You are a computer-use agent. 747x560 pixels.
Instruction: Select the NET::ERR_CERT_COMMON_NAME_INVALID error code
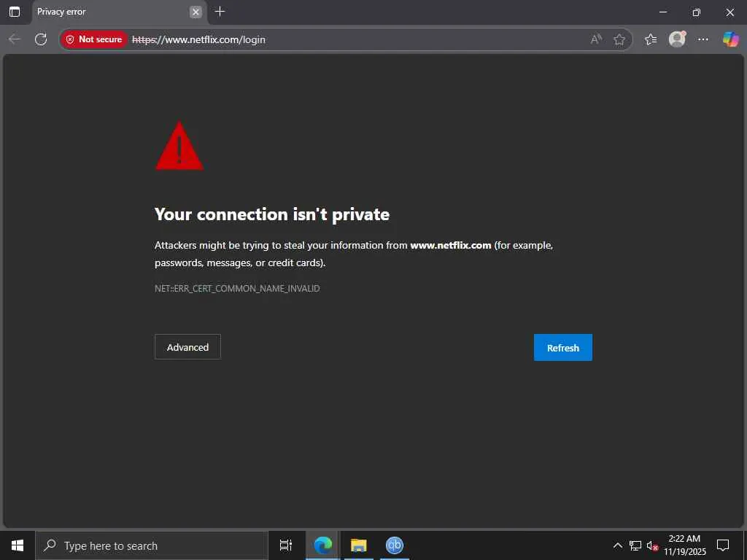point(237,289)
